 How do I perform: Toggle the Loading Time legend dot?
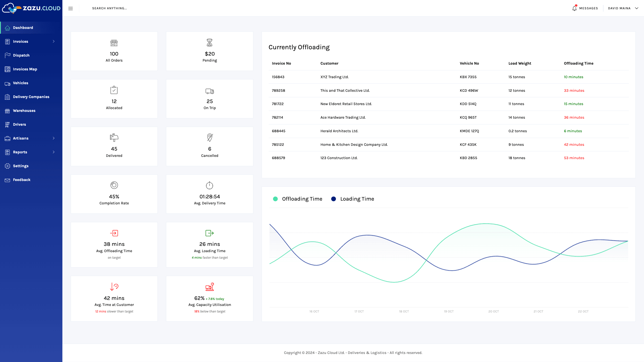click(x=334, y=199)
